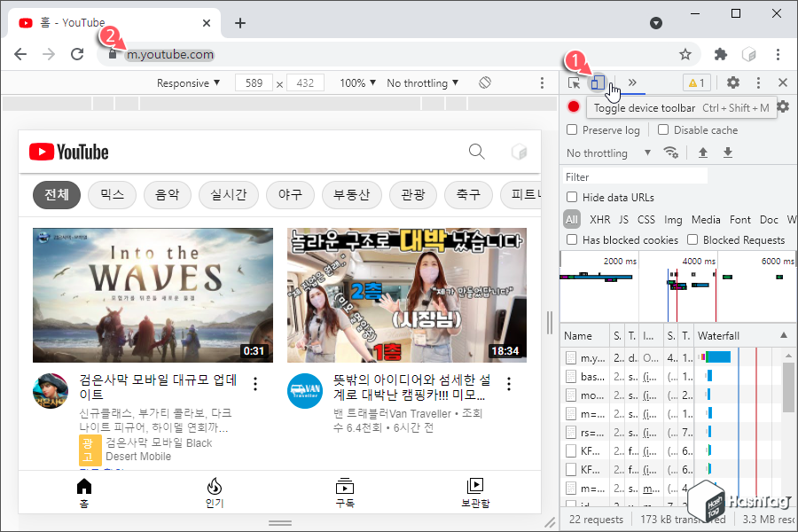Switch to the XHR request filter tab
This screenshot has width=798, height=532.
point(599,219)
